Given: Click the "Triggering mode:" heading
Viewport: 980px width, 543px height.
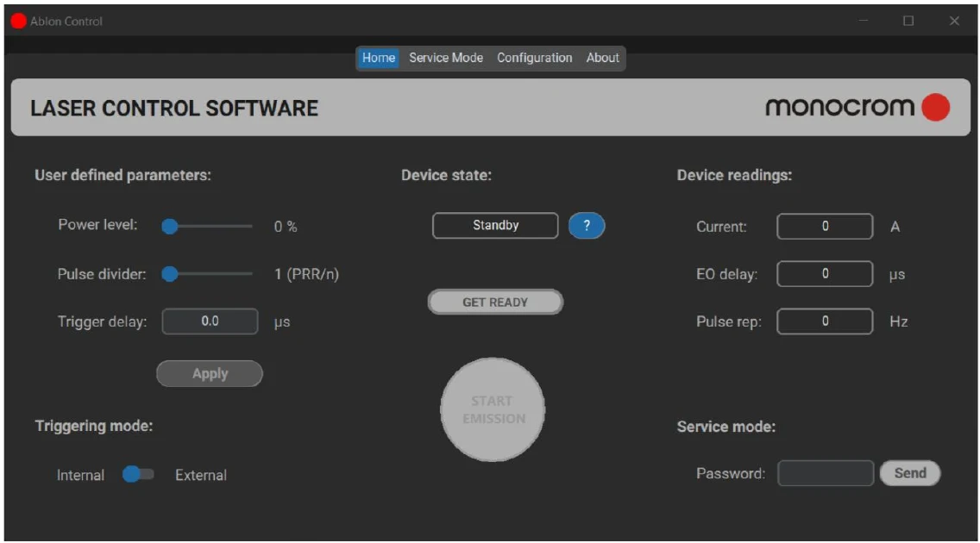Looking at the screenshot, I should tap(94, 426).
